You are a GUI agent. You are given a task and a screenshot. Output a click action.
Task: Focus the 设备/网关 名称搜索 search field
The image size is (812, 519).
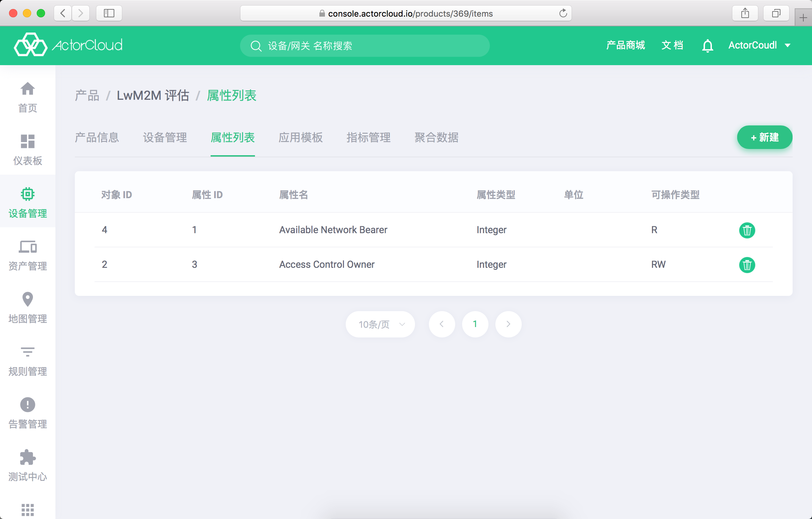[x=364, y=46]
